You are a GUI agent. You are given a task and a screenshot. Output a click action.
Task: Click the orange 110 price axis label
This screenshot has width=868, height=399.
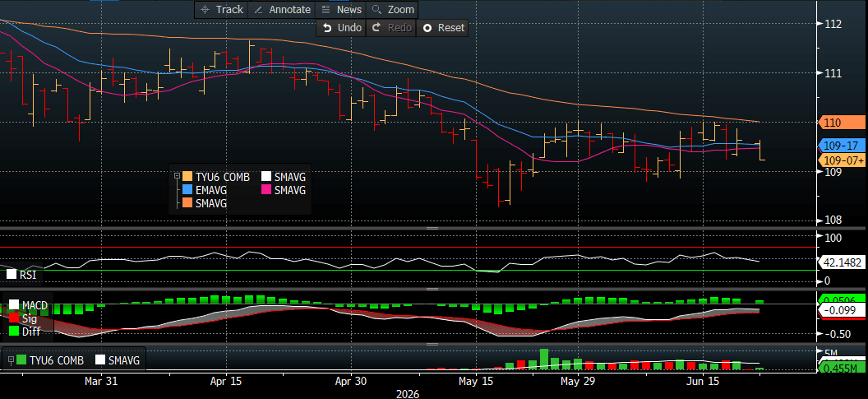[842, 123]
